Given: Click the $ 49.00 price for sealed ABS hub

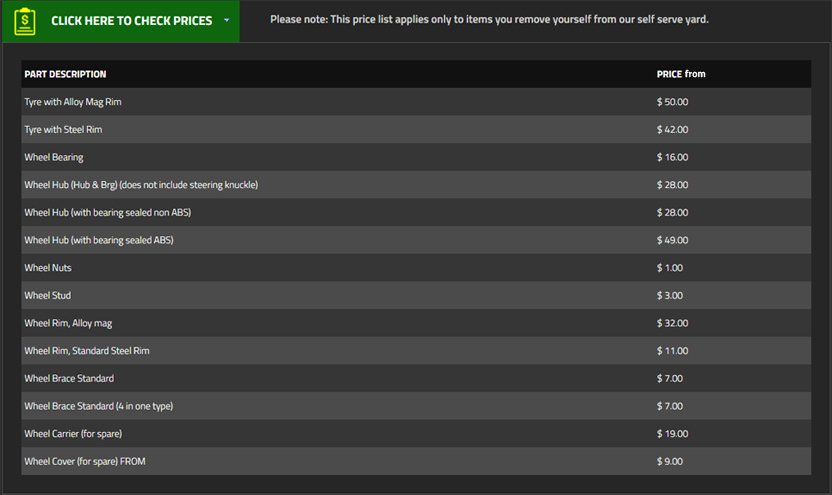Looking at the screenshot, I should pyautogui.click(x=672, y=240).
